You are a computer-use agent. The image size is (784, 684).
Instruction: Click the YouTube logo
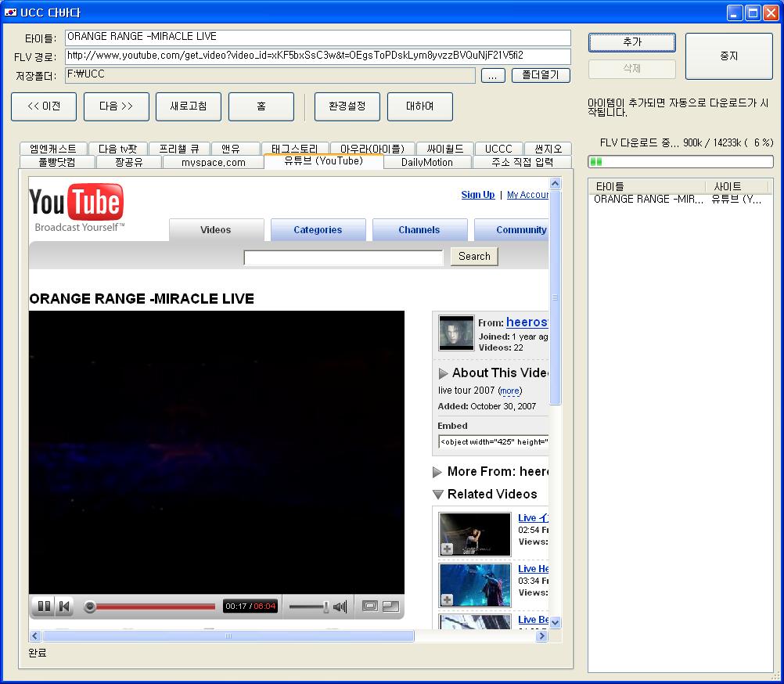click(77, 207)
